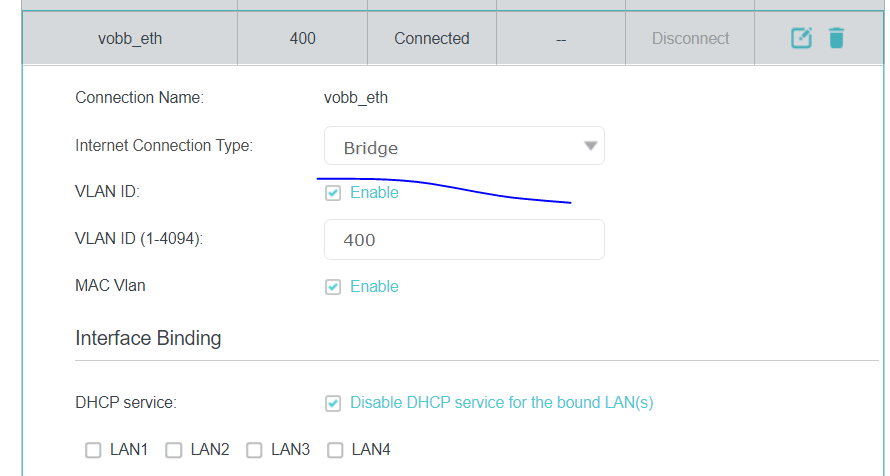Delete vobb_eth using the trash icon
This screenshot has width=890, height=476.
click(836, 38)
